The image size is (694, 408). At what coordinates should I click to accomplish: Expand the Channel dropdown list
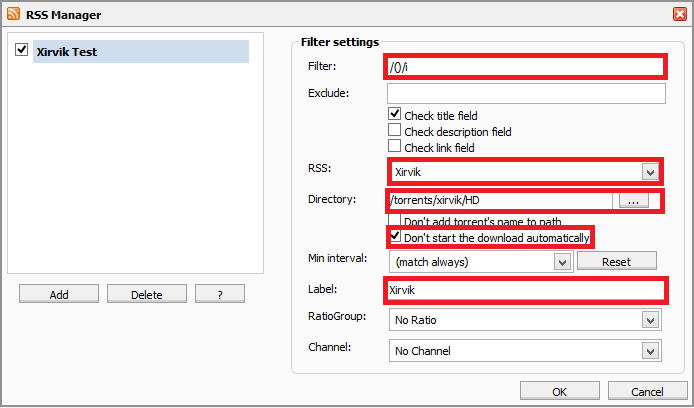tap(650, 351)
